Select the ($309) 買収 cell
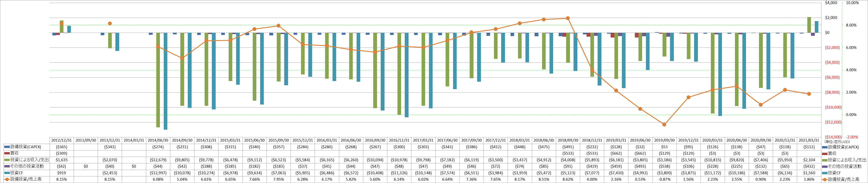Image resolution: width=868 pixels, height=183 pixels. point(61,153)
